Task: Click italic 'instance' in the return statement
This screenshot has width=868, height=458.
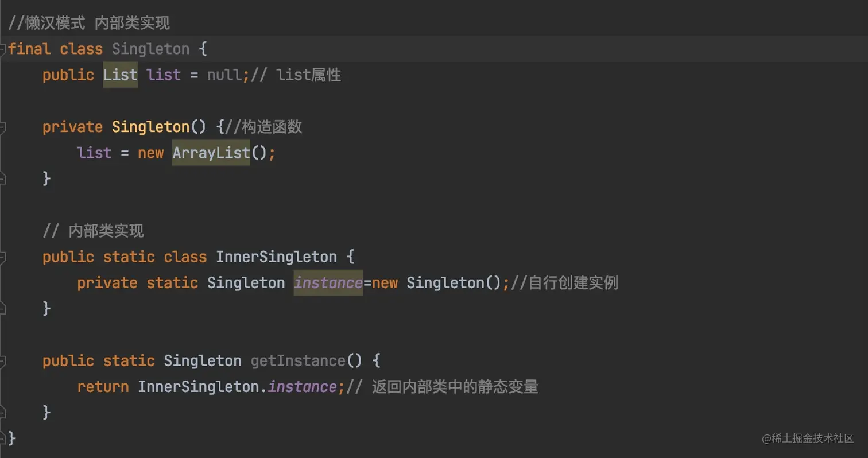Action: point(302,387)
